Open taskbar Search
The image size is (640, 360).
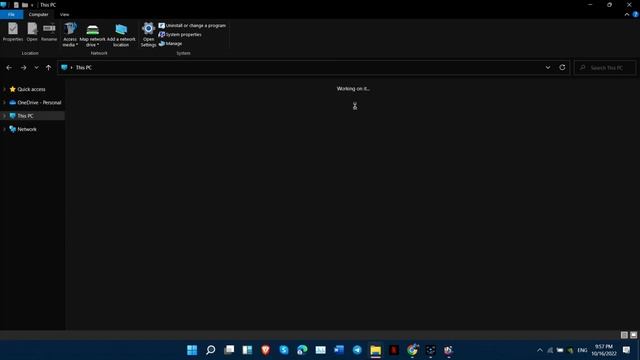coord(210,350)
